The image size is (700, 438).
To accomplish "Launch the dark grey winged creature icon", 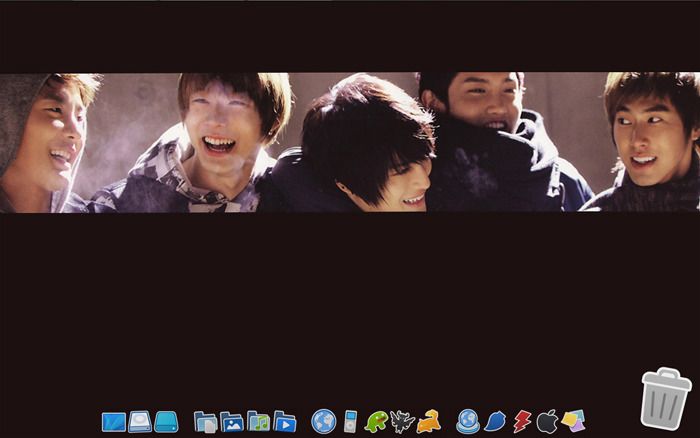I will [402, 422].
